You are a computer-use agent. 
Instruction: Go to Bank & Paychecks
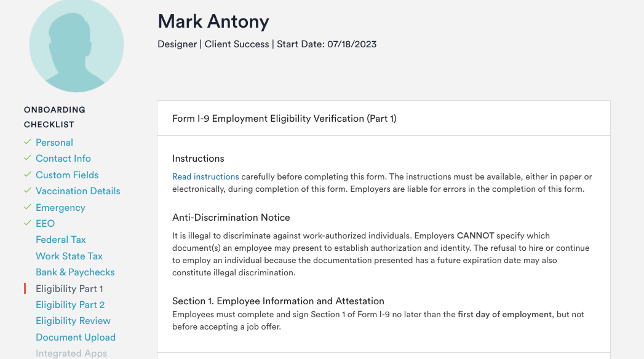(x=75, y=272)
